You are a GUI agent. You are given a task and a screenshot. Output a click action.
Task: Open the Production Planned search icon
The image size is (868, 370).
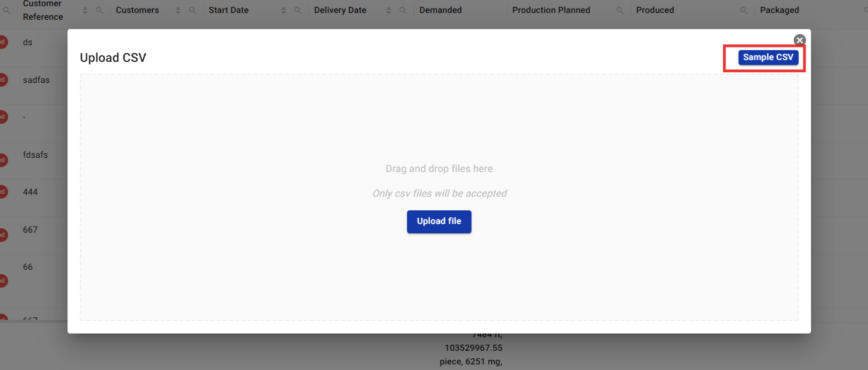click(620, 11)
